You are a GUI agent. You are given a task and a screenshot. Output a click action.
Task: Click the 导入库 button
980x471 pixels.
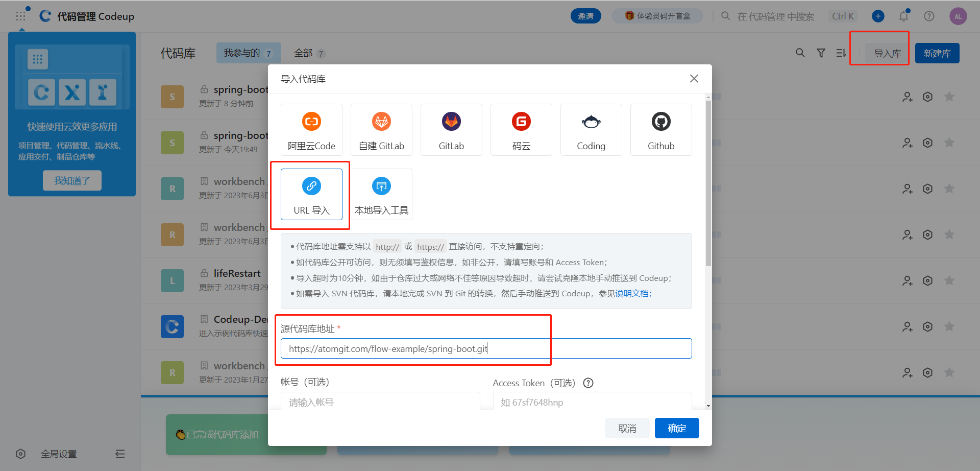[888, 53]
